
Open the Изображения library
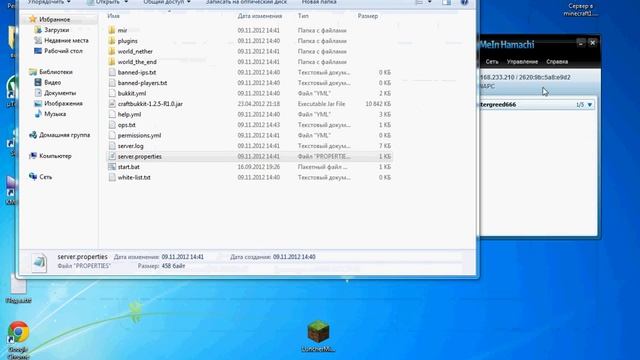pyautogui.click(x=58, y=104)
